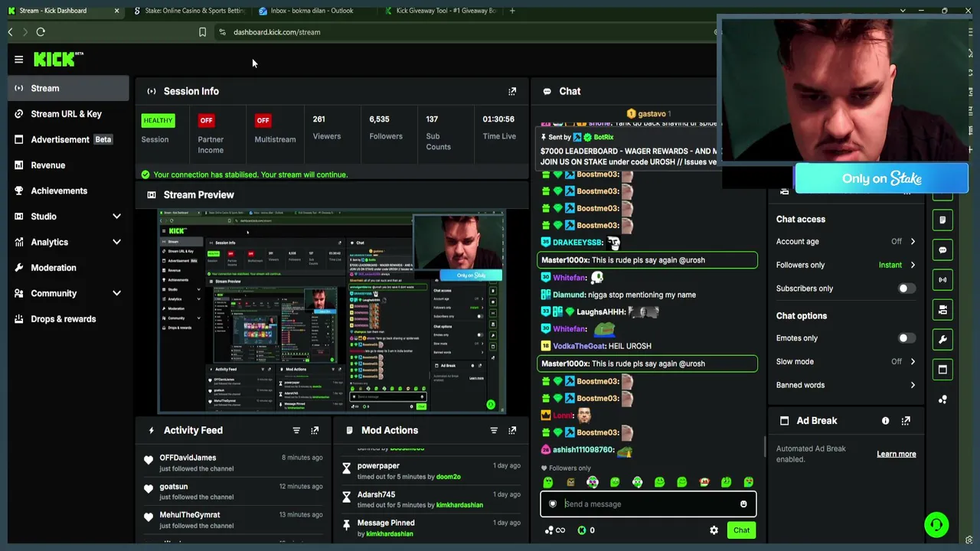
Task: Expand the Community sidebar section
Action: [116, 293]
